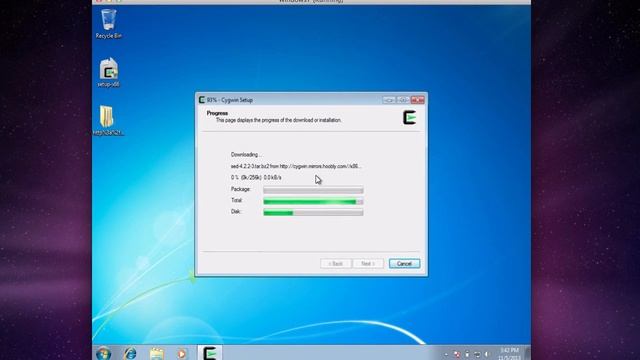Click the sed-4.2.2-3 download URL text
The image size is (640, 360).
point(296,166)
